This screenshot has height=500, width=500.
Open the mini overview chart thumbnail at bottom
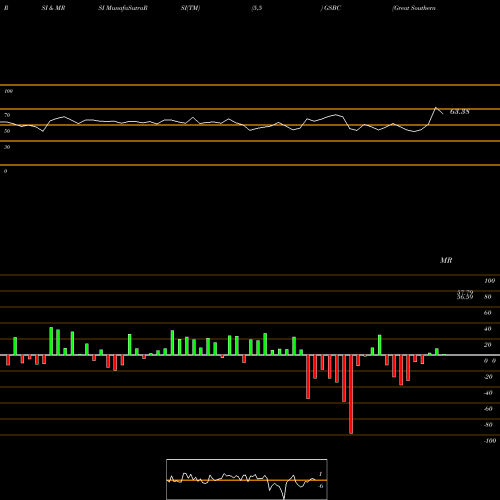[247, 479]
